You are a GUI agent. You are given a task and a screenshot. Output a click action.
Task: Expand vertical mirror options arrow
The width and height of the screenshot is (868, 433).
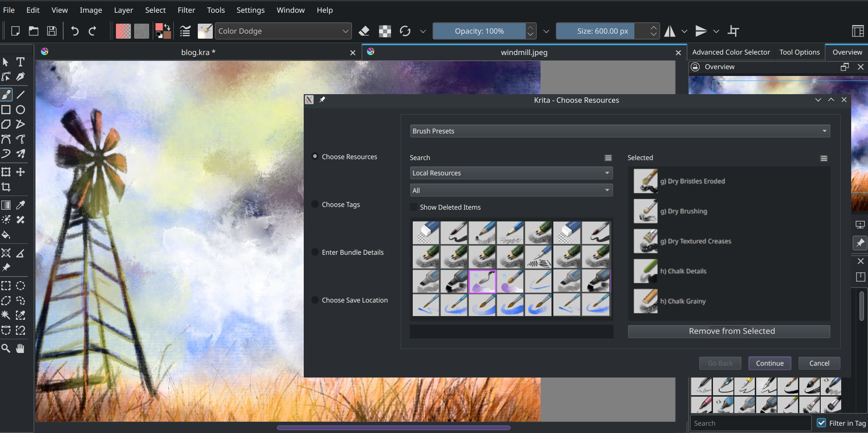coord(716,31)
